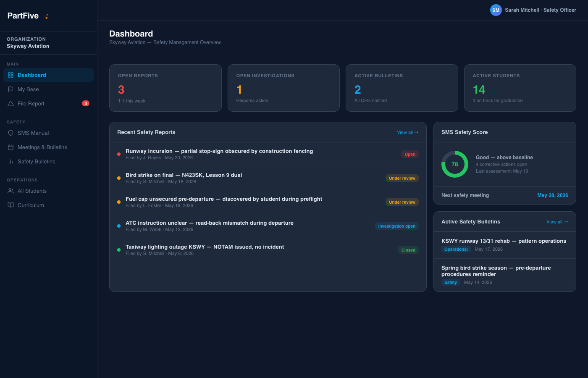Open the ATC instruction unclear report
The image size is (588, 378).
pyautogui.click(x=268, y=226)
